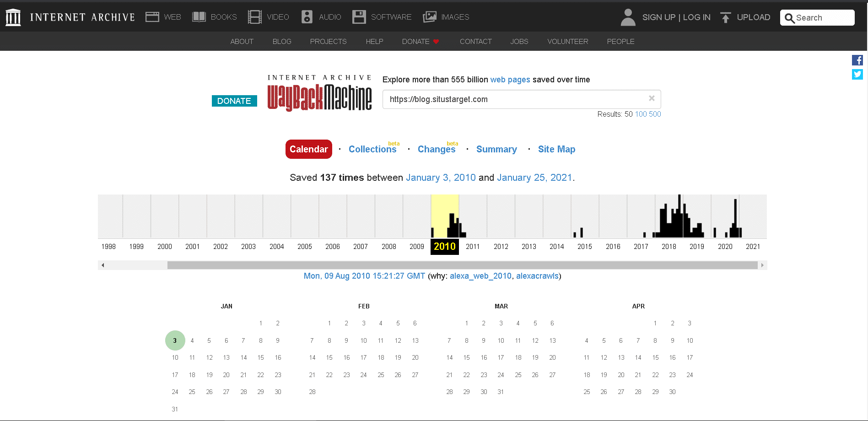This screenshot has height=421, width=868.
Task: Open the Donate menu item with heart
Action: click(x=421, y=41)
